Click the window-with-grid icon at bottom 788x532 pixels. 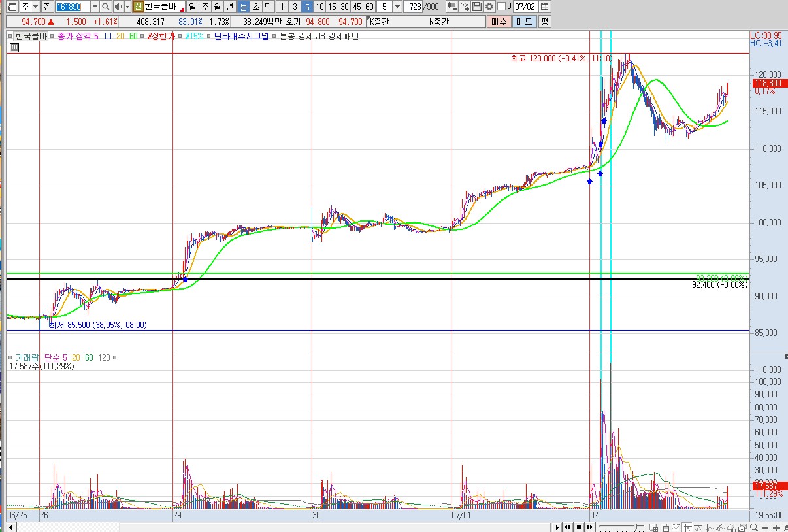click(x=653, y=527)
